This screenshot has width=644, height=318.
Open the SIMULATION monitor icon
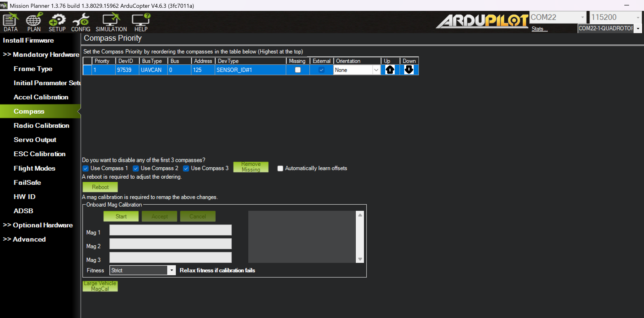(x=111, y=22)
